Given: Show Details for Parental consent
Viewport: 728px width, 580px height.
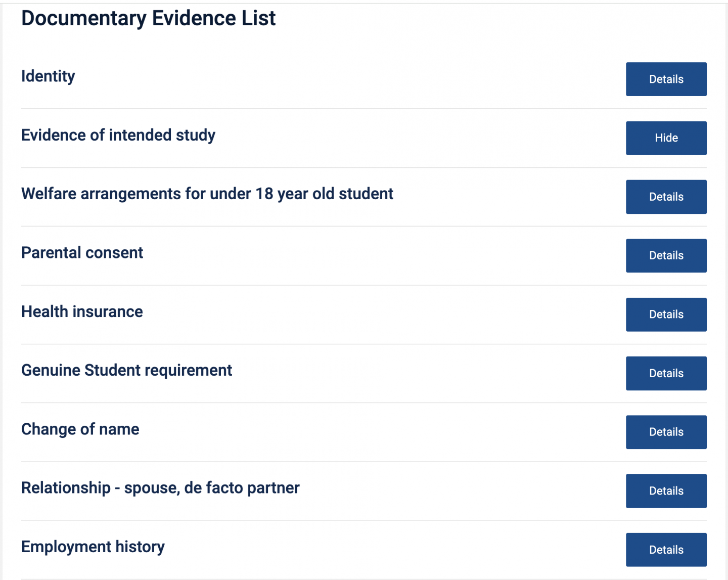Looking at the screenshot, I should pos(666,255).
